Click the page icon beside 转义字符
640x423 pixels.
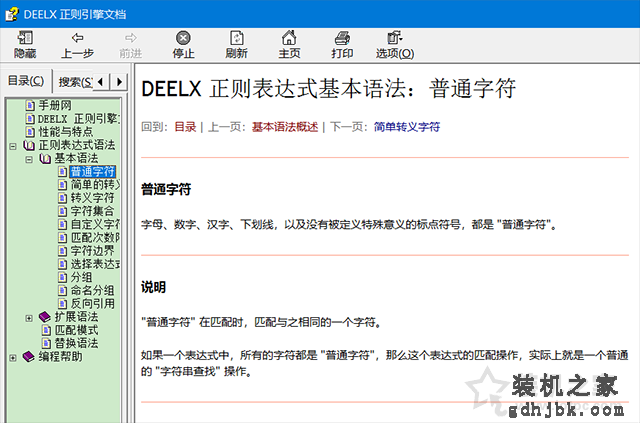[x=62, y=198]
